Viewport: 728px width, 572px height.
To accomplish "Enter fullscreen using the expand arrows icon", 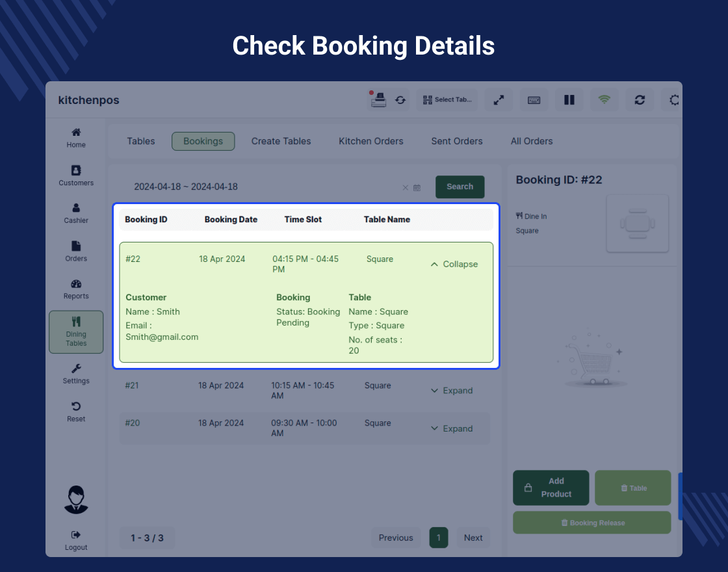I will [x=499, y=99].
